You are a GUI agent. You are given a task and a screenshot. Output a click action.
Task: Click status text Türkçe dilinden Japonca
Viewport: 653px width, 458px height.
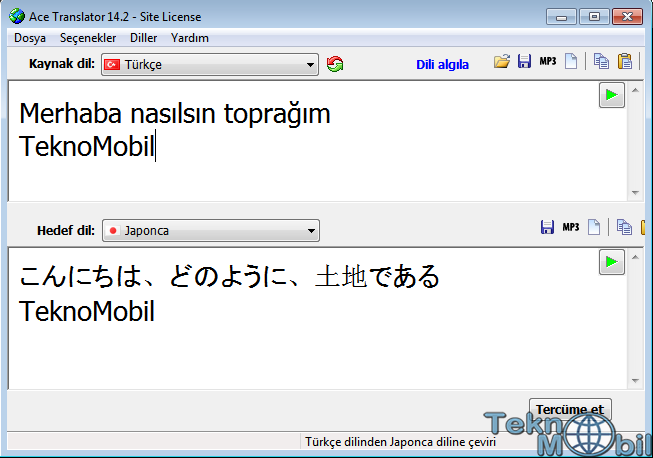tap(400, 442)
